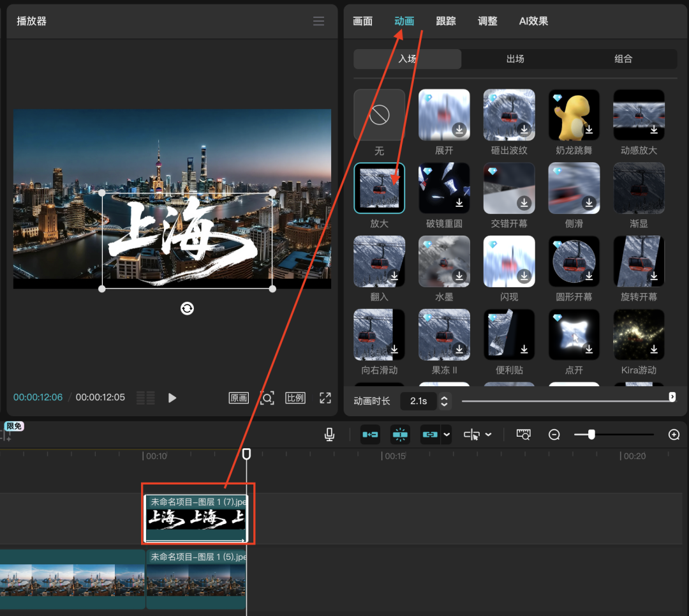This screenshot has height=616, width=689.
Task: Select the 无 (none) animation icon
Action: pyautogui.click(x=380, y=115)
